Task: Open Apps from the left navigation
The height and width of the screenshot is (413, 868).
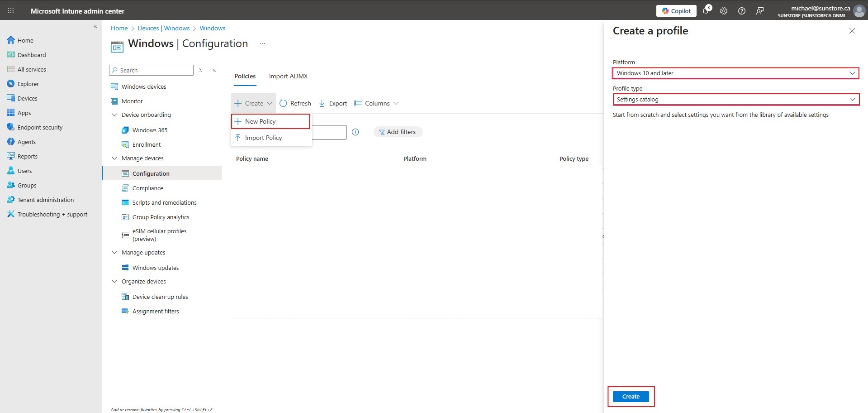Action: 25,112
